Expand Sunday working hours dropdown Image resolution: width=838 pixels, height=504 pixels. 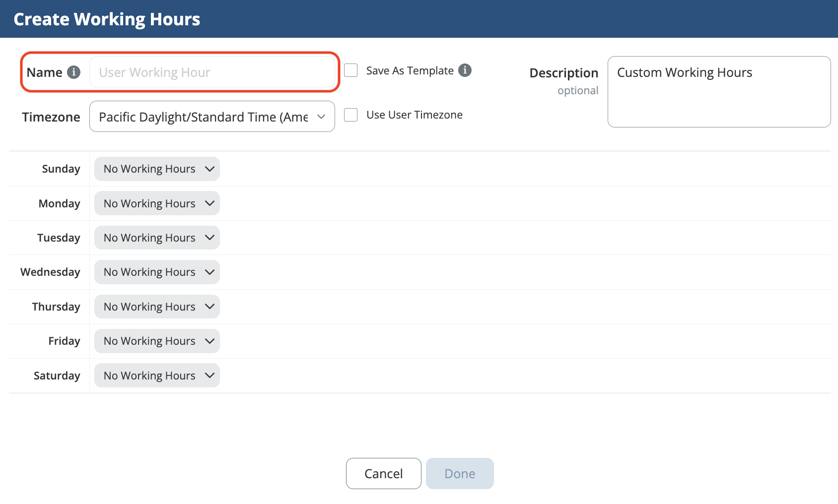tap(157, 169)
